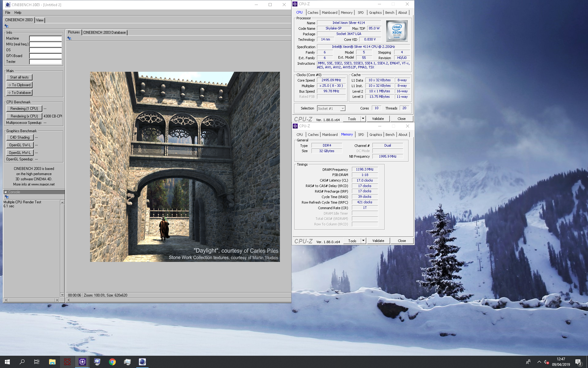Screen dimensions: 588x368
Task: Click Validate in top CPU-Z window
Action: [x=378, y=119]
